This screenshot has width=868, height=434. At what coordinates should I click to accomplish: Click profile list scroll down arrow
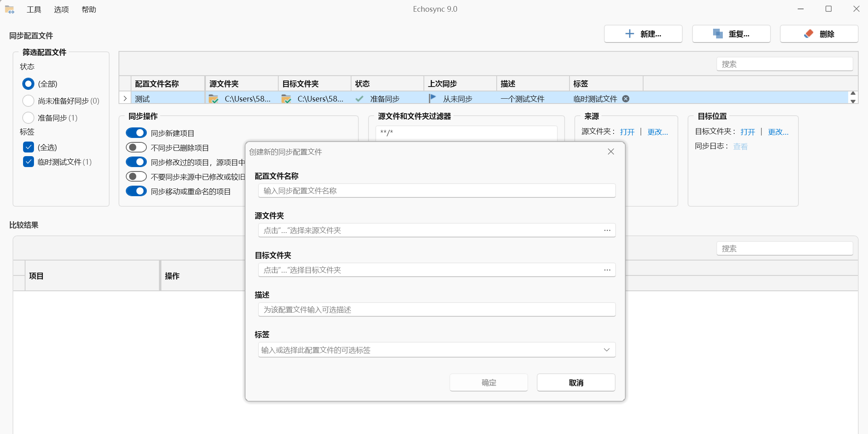(853, 101)
